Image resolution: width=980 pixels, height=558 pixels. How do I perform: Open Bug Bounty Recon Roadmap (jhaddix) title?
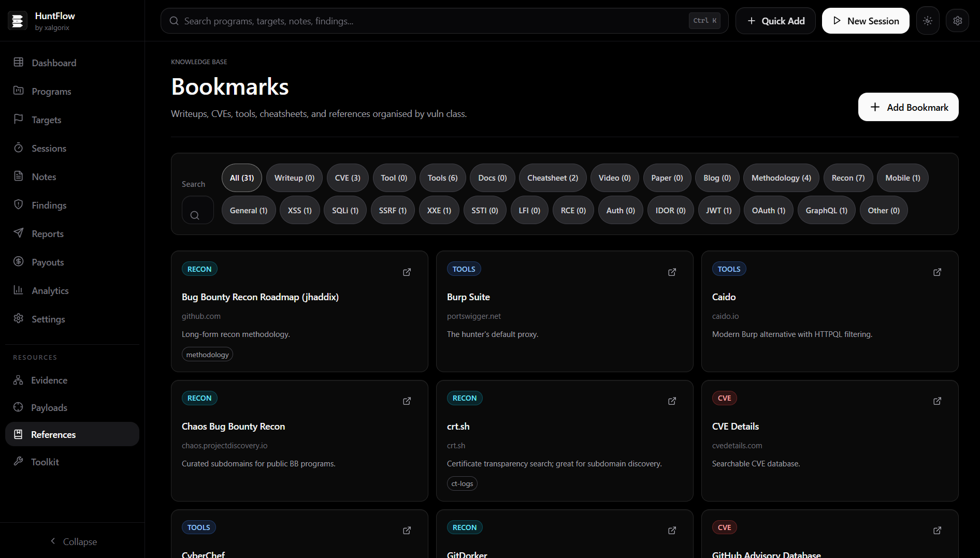260,297
